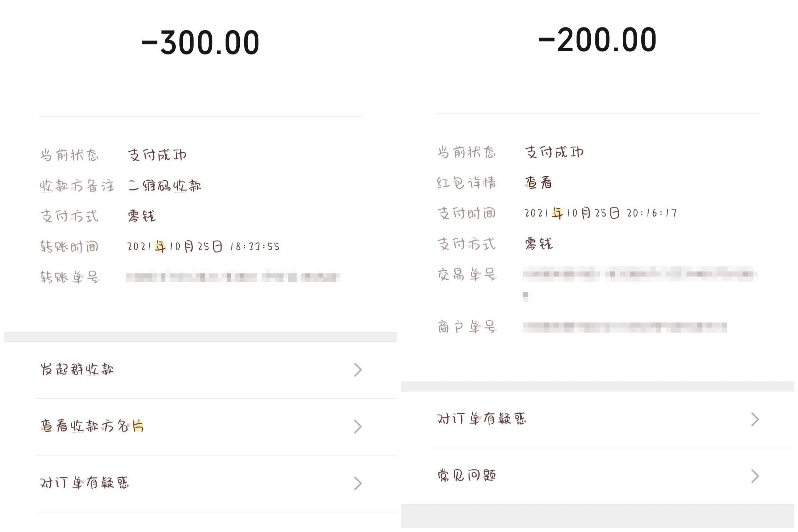Click the payment time ending 20:16:17

(x=600, y=213)
